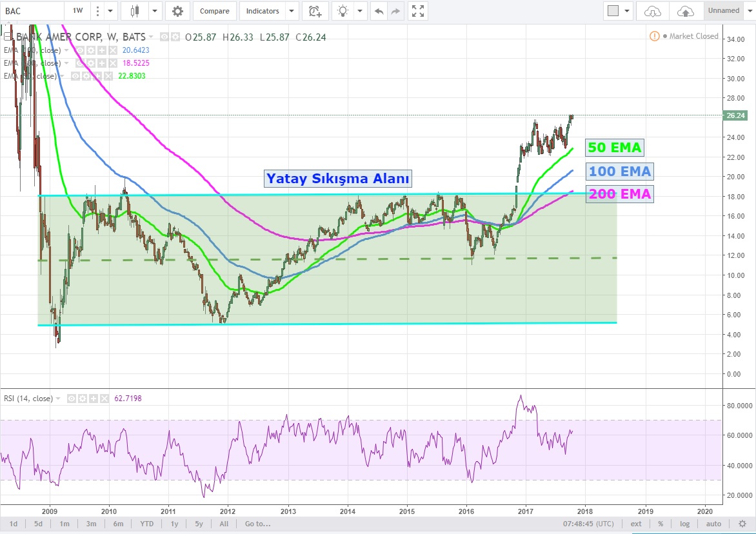Open the Indicators dropdown arrow

[x=292, y=11]
